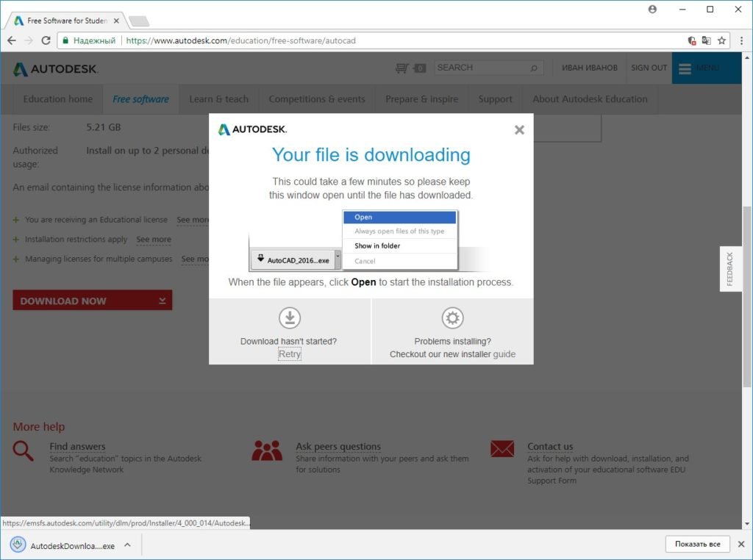Open the Contact us link
Viewport: 753px width, 560px height.
[550, 446]
